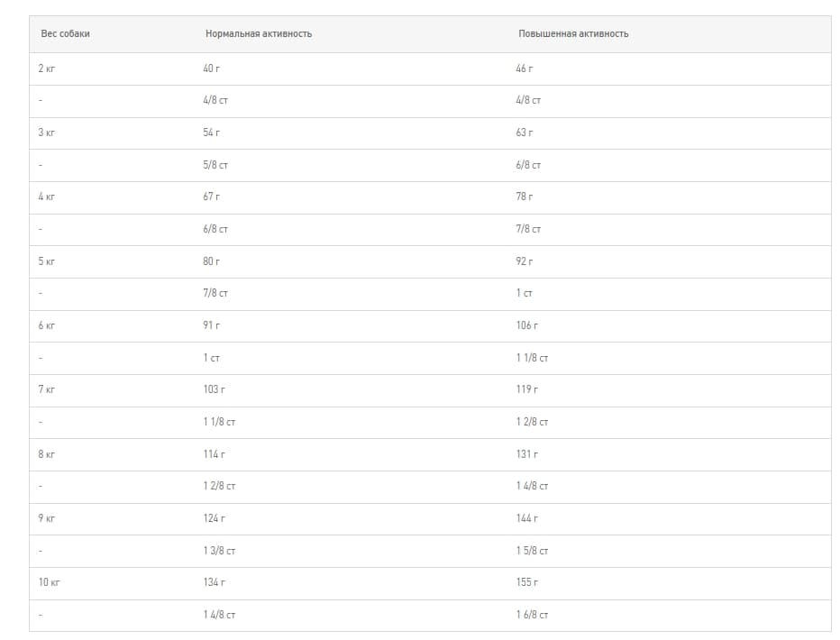Select the "2 кг" weight cell
Screen dimensions: 840x640
(47, 69)
